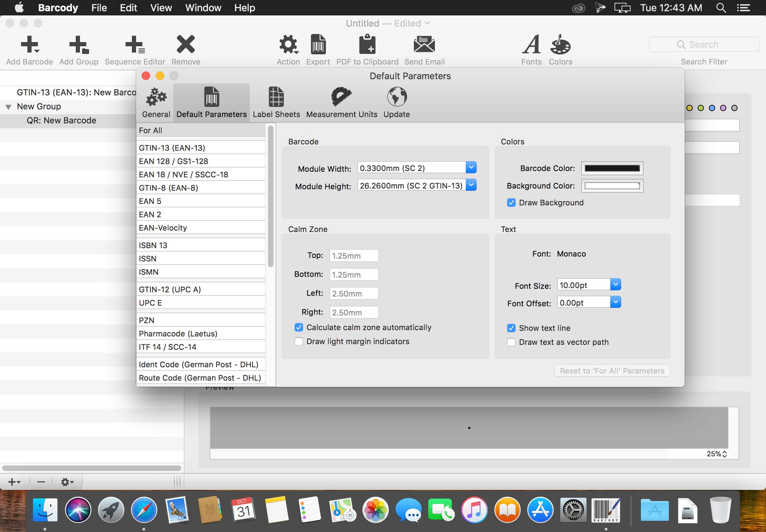Open the bottom gear options menu

[x=67, y=482]
